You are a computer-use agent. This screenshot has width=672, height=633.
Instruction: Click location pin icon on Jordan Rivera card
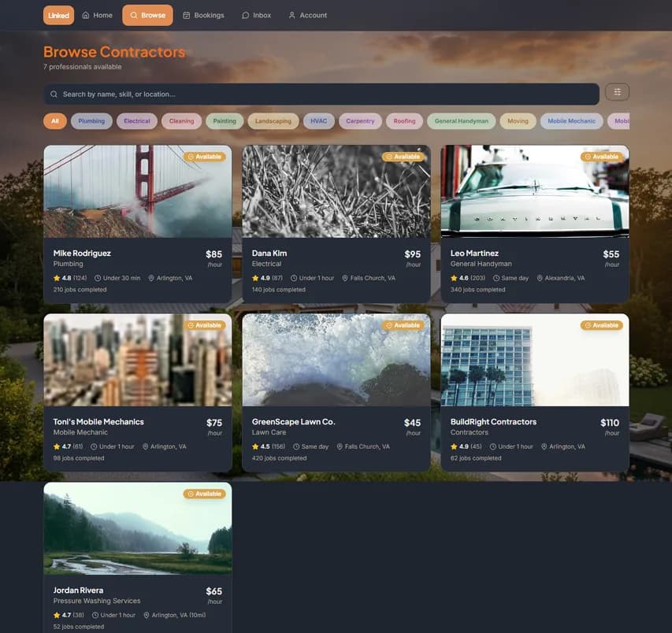coord(147,615)
